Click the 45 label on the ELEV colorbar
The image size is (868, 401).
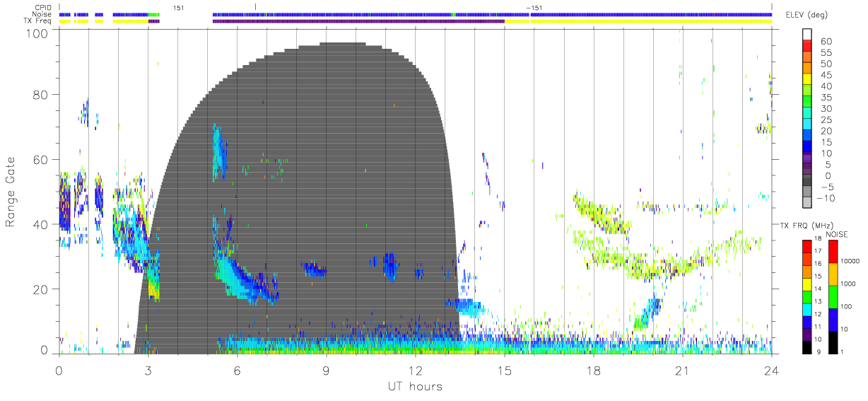tap(826, 75)
